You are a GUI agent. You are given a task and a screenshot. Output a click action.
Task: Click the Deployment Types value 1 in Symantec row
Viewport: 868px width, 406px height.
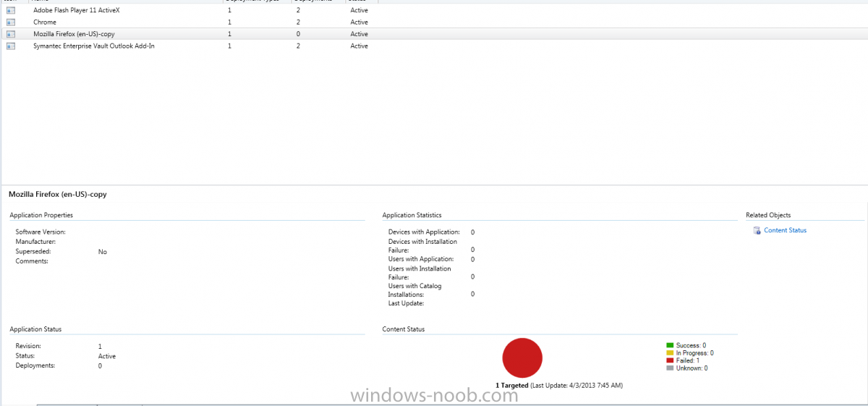(x=230, y=46)
